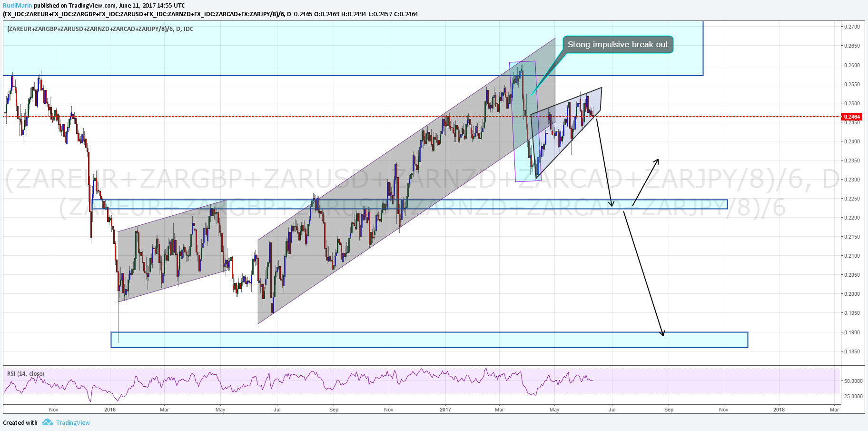The width and height of the screenshot is (868, 431).
Task: Click the 0.2400 price axis label
Action: [x=852, y=141]
